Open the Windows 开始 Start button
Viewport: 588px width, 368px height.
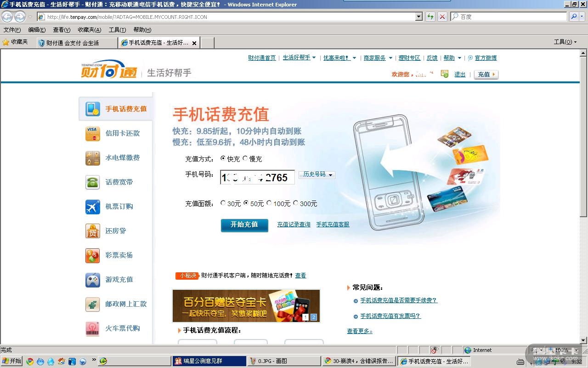(12, 361)
